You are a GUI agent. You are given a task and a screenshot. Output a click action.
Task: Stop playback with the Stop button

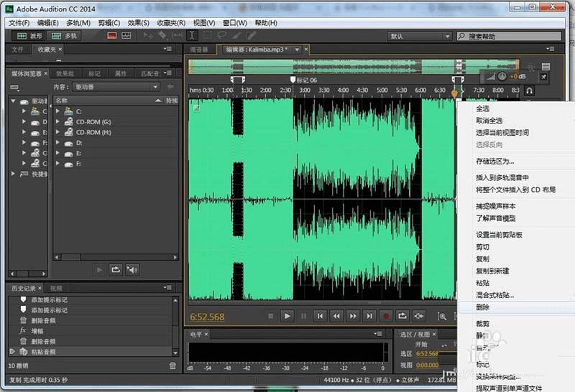[x=271, y=315]
